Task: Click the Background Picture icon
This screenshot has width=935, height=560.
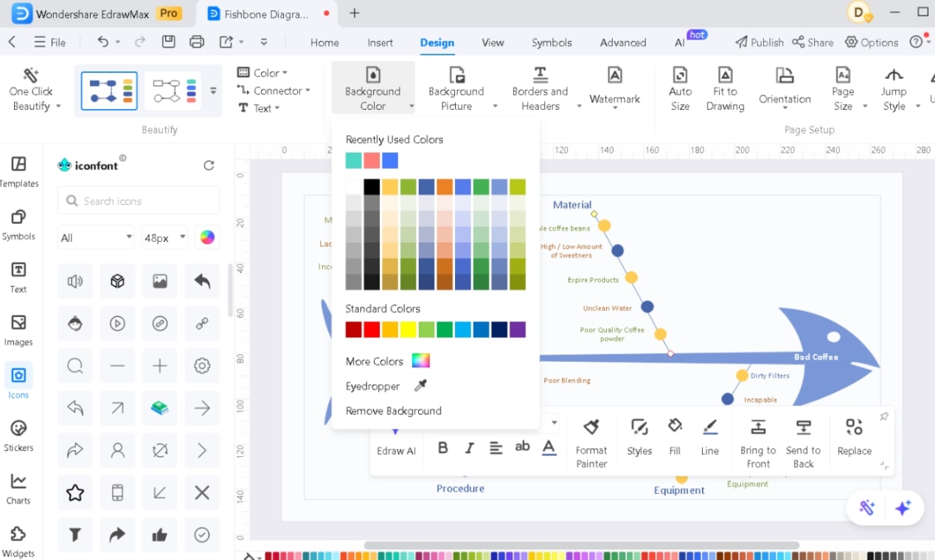Action: point(456,75)
